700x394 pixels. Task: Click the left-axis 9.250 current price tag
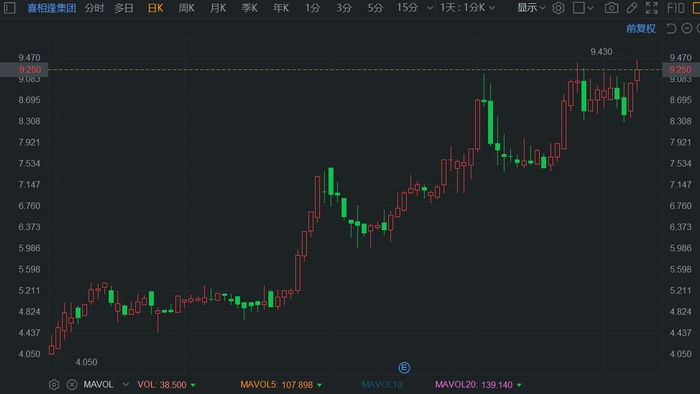[x=24, y=70]
